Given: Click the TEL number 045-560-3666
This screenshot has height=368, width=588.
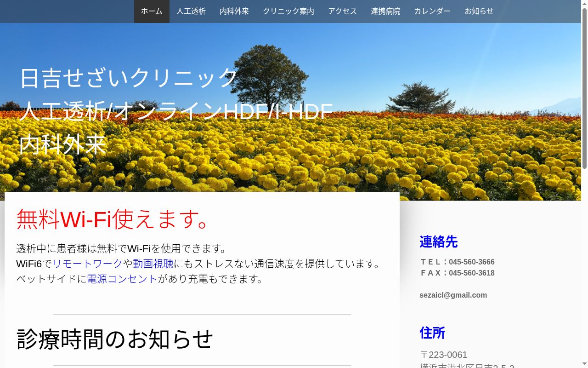Looking at the screenshot, I should (x=472, y=262).
